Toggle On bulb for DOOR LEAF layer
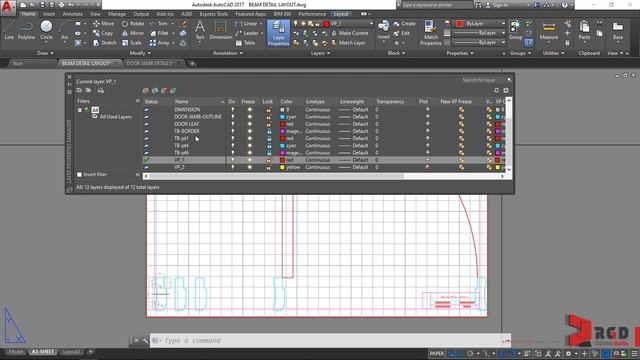The image size is (640, 360). (x=232, y=124)
